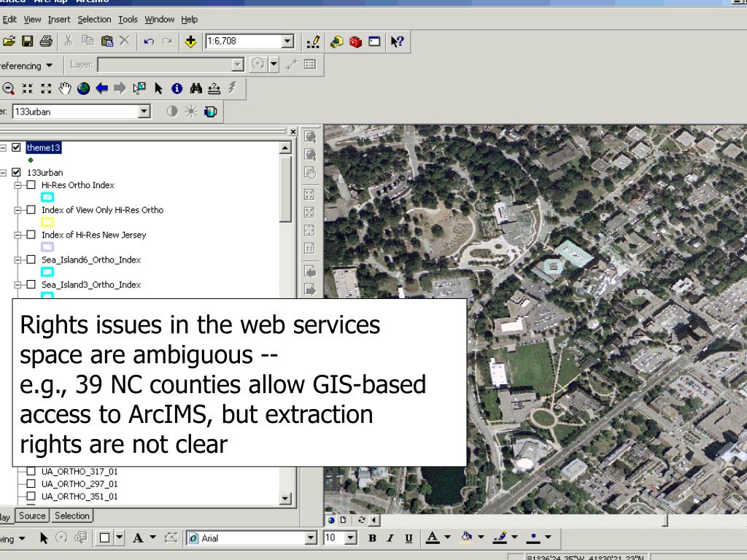Check Index of View Only Hi-Res Ortho
747x560 pixels.
pos(31,209)
